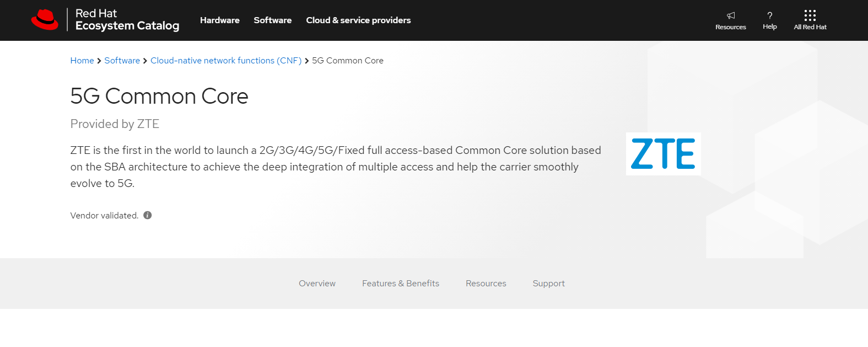Open the Resources section tab
This screenshot has width=868, height=347.
(x=486, y=284)
